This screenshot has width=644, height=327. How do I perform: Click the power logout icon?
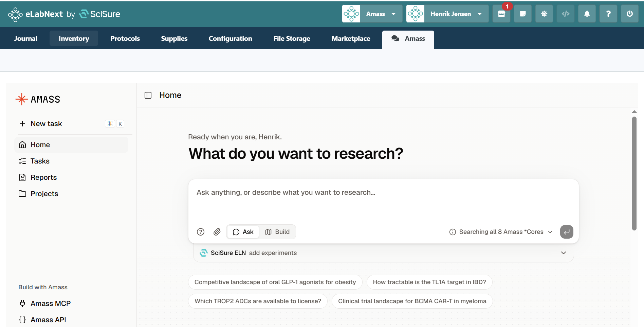(x=630, y=14)
